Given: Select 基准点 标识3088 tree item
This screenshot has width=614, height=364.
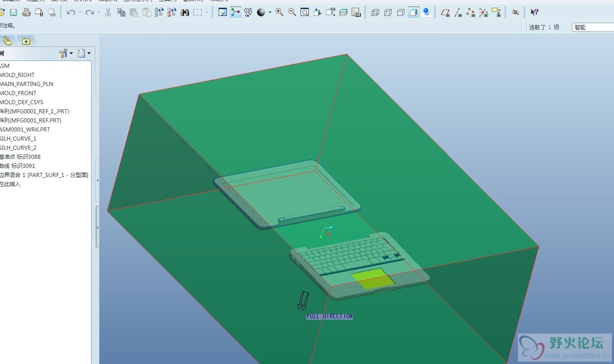Looking at the screenshot, I should (x=20, y=157).
